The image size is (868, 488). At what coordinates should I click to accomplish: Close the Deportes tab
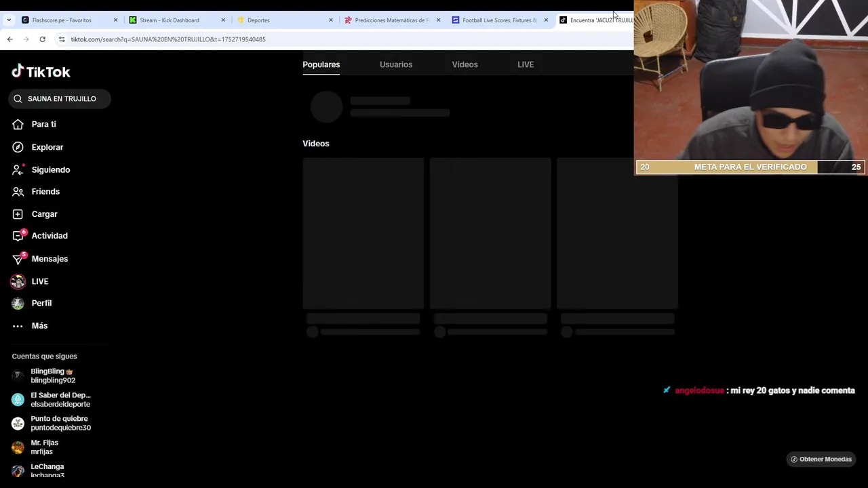331,20
